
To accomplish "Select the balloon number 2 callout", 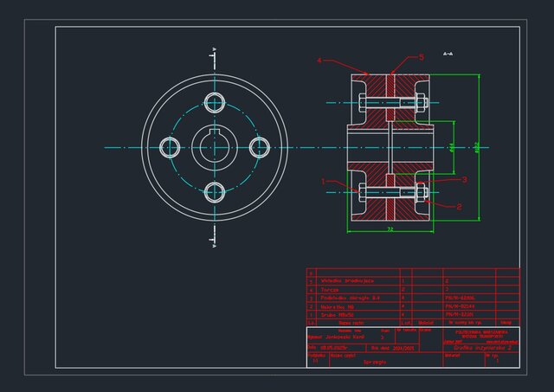I will 459,207.
